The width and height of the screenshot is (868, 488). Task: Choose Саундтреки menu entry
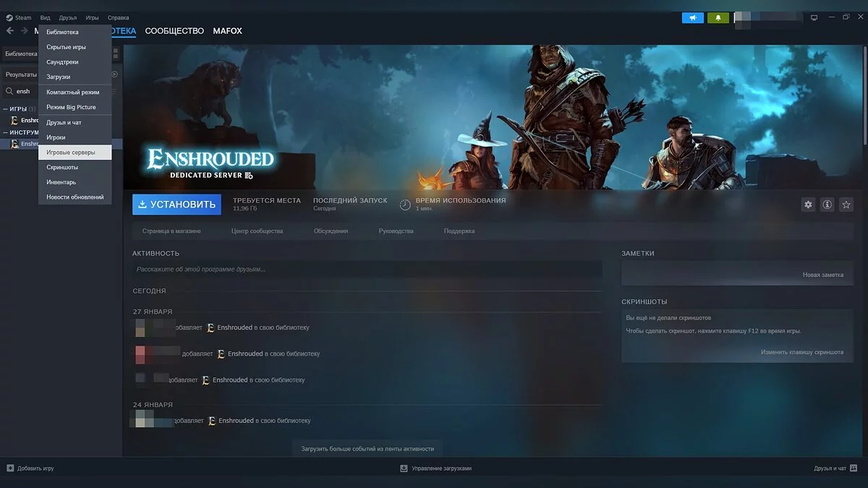[75, 62]
